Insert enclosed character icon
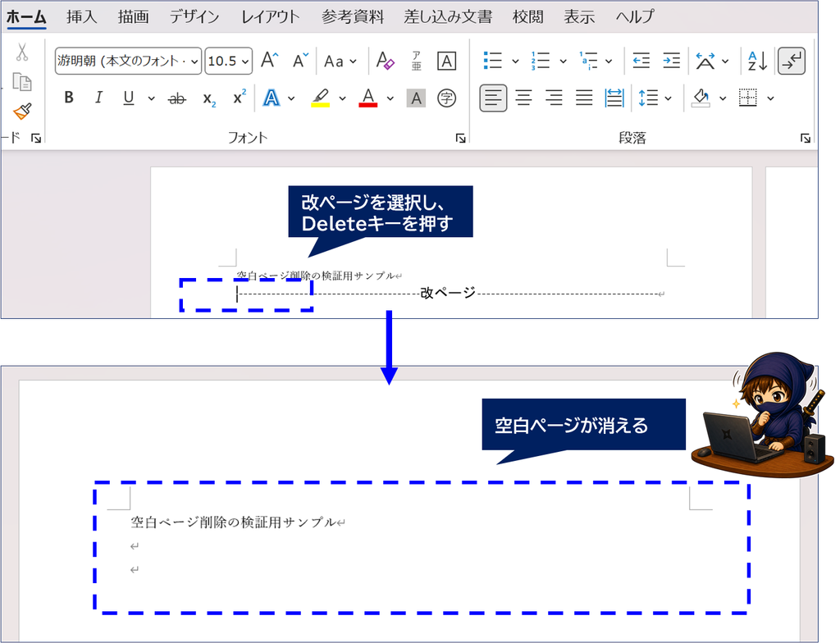840x643 pixels. (447, 98)
